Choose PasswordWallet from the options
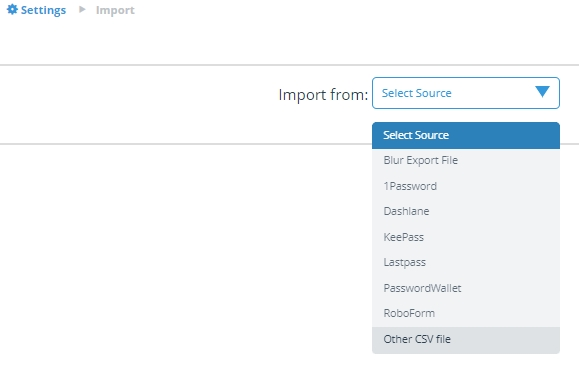579x374 pixels. point(466,288)
